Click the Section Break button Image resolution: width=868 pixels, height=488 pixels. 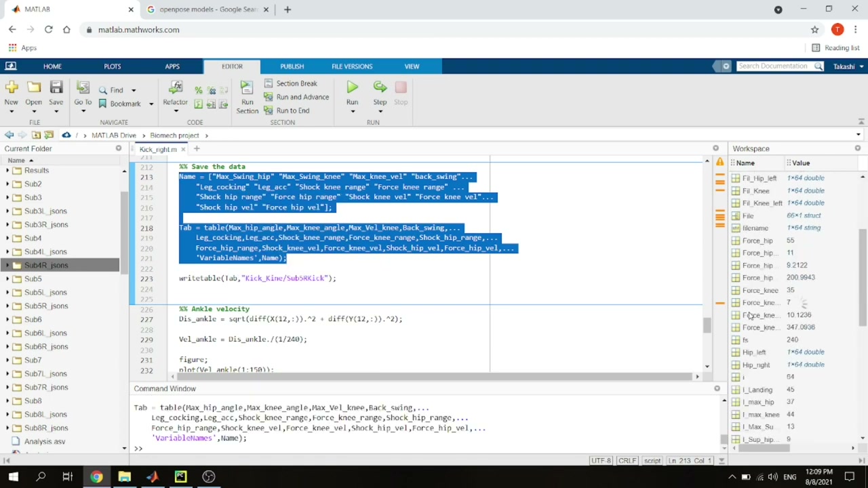(290, 83)
